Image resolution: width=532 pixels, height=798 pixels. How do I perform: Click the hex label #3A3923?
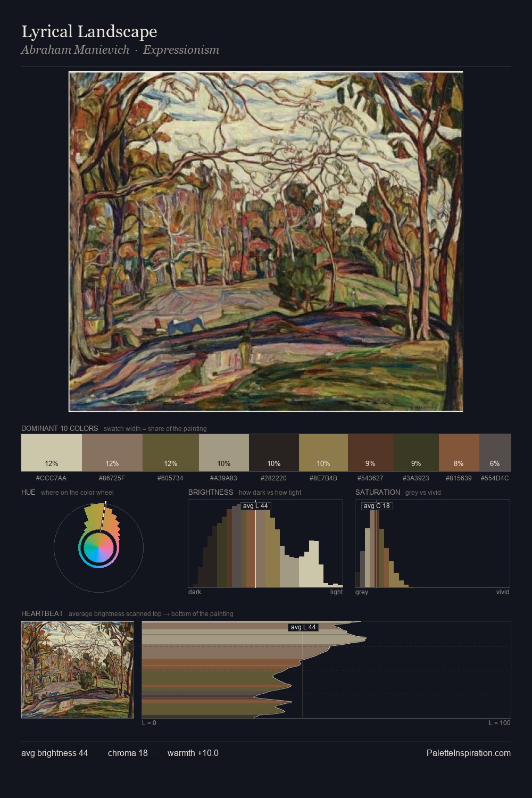(x=416, y=478)
